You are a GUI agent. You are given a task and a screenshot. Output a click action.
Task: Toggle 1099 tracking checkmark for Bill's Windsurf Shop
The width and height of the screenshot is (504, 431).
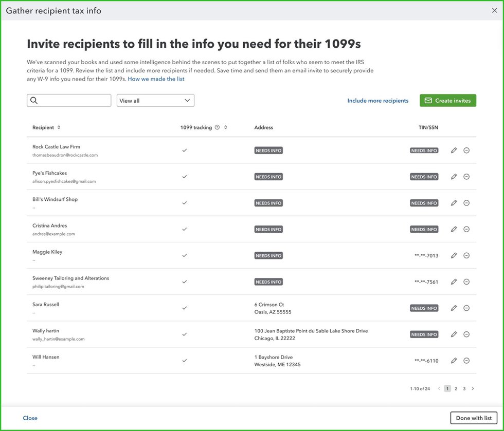point(185,203)
